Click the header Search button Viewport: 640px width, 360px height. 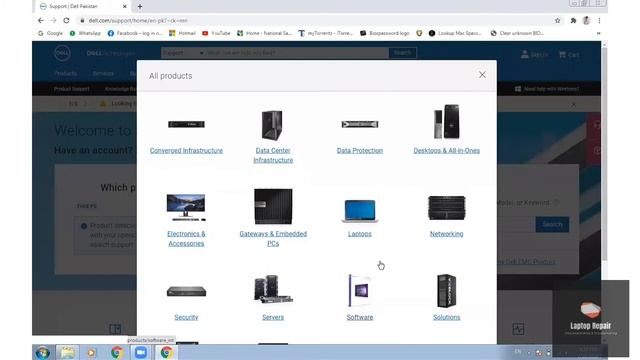(402, 53)
